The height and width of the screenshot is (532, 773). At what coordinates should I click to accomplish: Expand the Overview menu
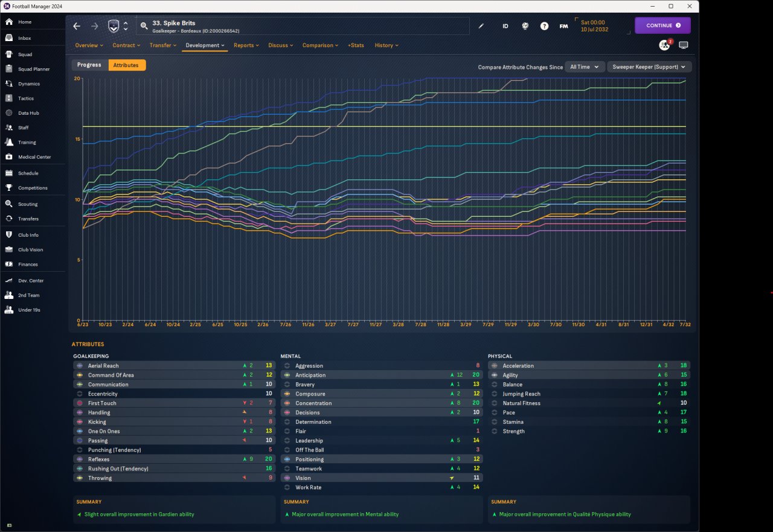(89, 45)
